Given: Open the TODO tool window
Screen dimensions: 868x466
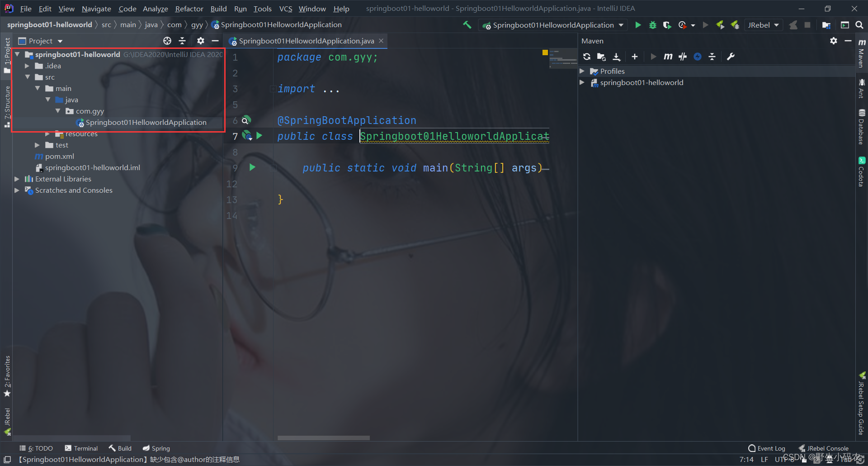Looking at the screenshot, I should click(36, 448).
